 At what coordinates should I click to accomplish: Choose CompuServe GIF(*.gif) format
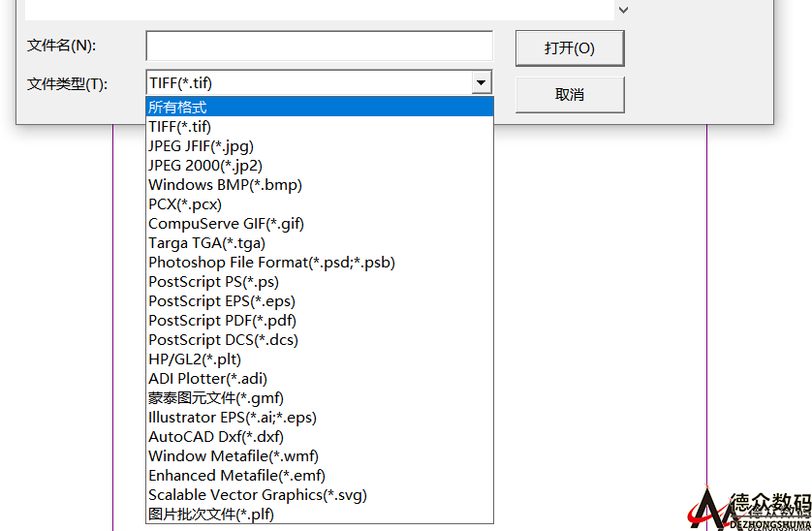click(x=320, y=223)
